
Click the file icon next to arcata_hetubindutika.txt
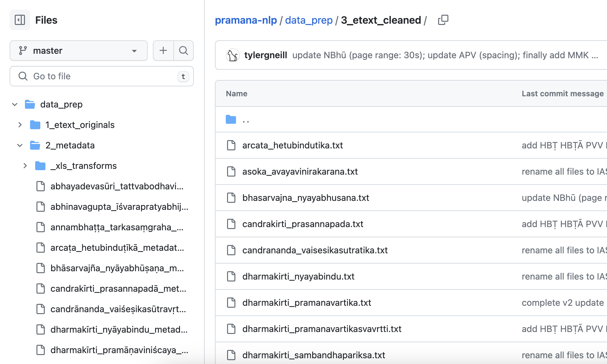coord(231,145)
